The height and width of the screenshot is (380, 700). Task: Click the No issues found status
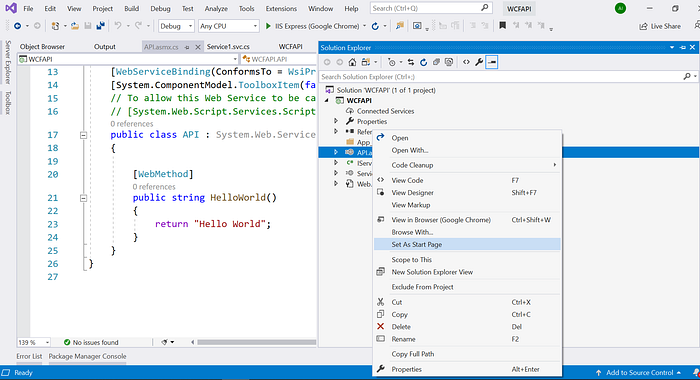[91, 342]
